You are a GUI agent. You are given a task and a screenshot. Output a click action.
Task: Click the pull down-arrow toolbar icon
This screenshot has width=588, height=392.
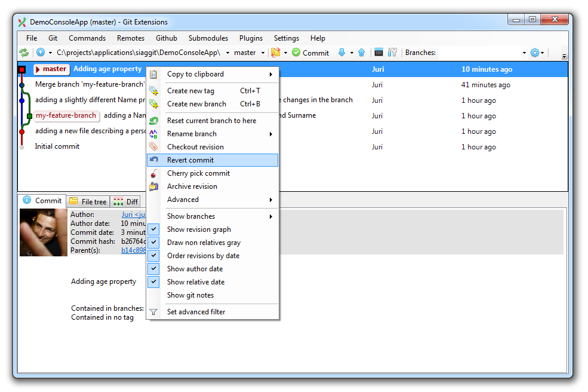tap(341, 53)
